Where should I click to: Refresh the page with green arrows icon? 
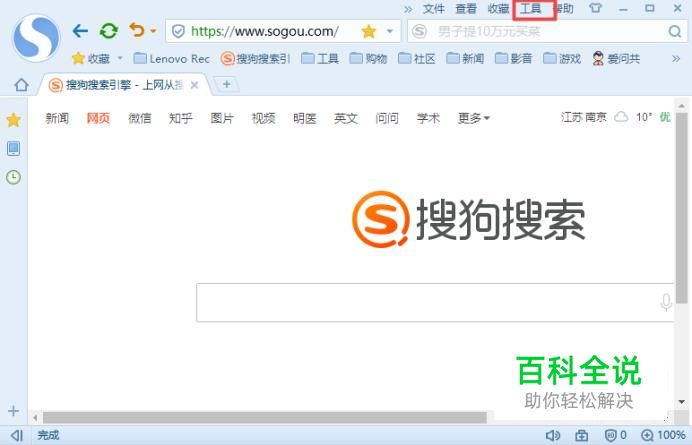(109, 31)
